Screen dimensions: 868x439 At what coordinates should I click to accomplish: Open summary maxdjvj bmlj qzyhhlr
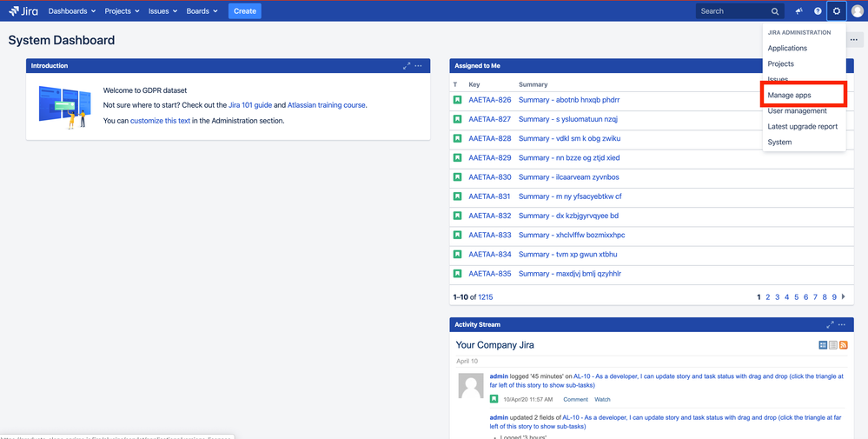coord(570,274)
